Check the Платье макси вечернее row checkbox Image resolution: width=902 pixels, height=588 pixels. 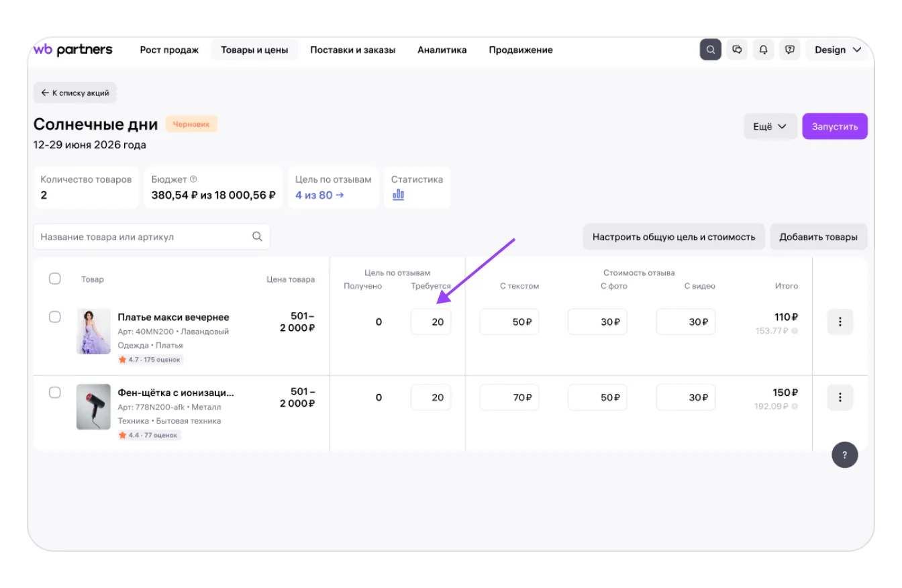(55, 317)
